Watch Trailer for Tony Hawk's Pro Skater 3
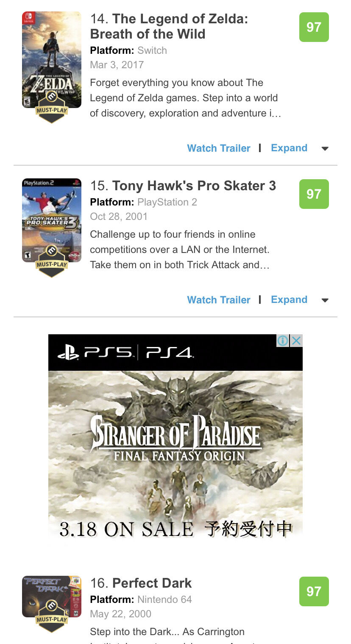 (219, 300)
